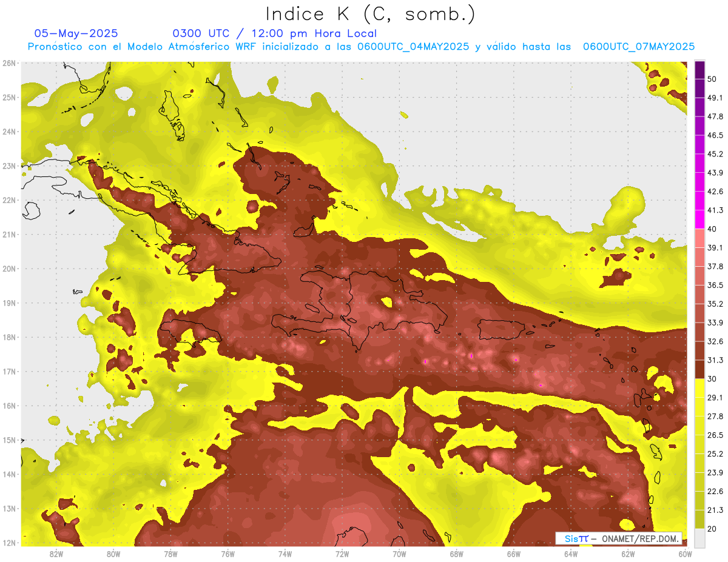Click the longitude label "62W"
The width and height of the screenshot is (728, 562).
pos(628,554)
